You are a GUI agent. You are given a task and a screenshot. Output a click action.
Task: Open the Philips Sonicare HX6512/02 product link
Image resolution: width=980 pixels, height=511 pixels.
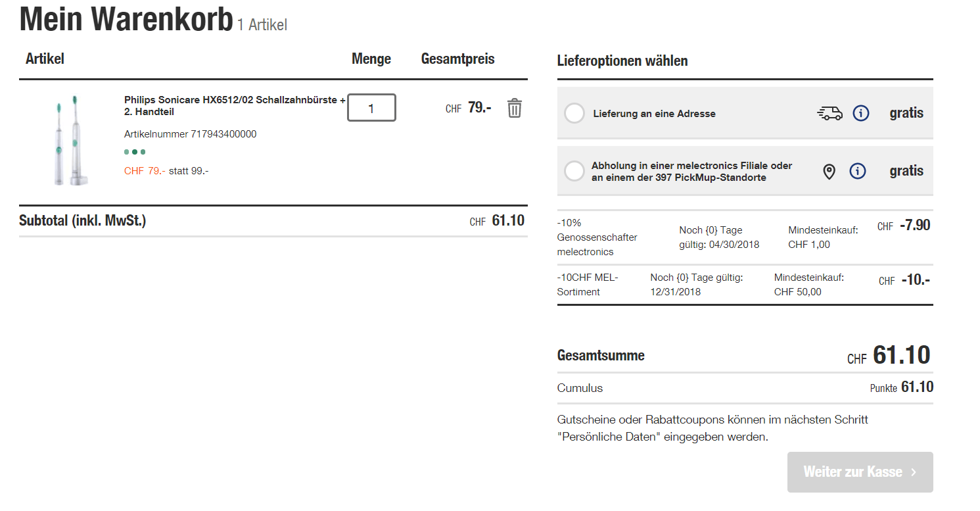pos(235,106)
